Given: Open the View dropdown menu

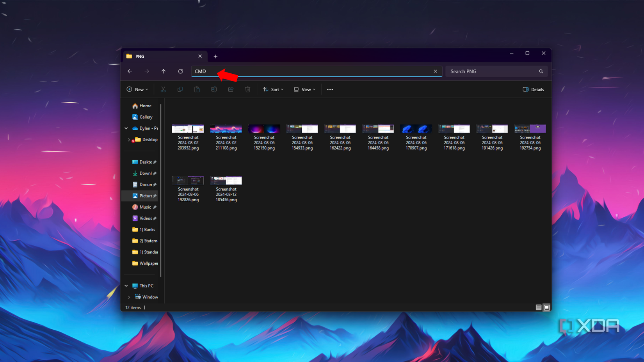Looking at the screenshot, I should 304,89.
